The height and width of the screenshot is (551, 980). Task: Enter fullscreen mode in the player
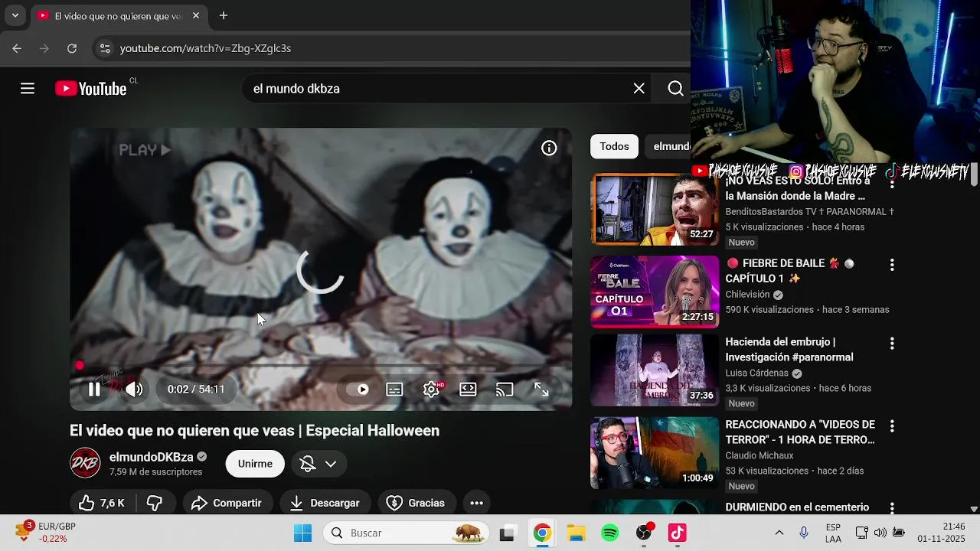pyautogui.click(x=541, y=390)
